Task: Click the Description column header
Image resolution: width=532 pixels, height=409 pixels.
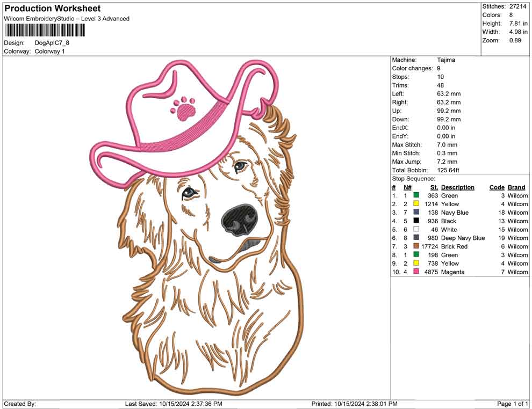Action: pyautogui.click(x=457, y=187)
